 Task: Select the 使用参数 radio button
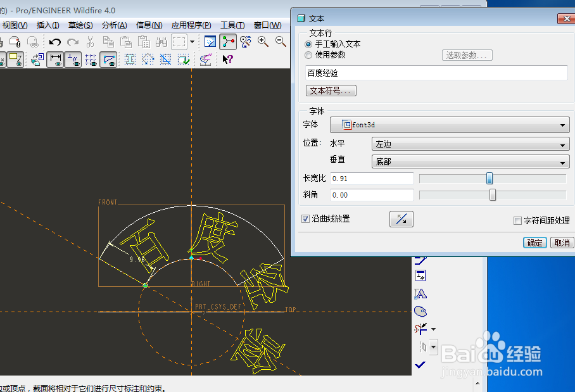pyautogui.click(x=308, y=55)
